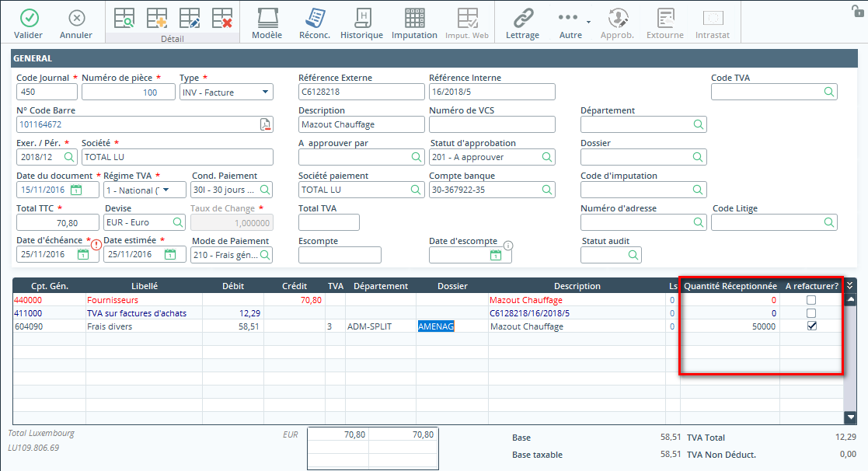
Task: Uncheck A refacturer for Frais divers row
Action: pos(811,326)
